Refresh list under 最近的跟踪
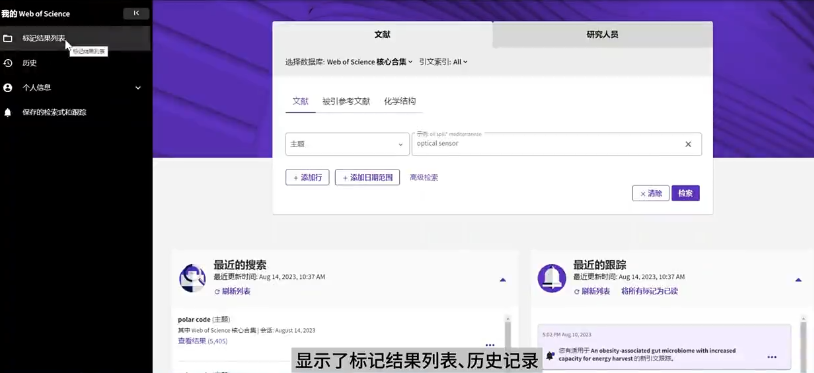The width and height of the screenshot is (814, 373). click(592, 292)
